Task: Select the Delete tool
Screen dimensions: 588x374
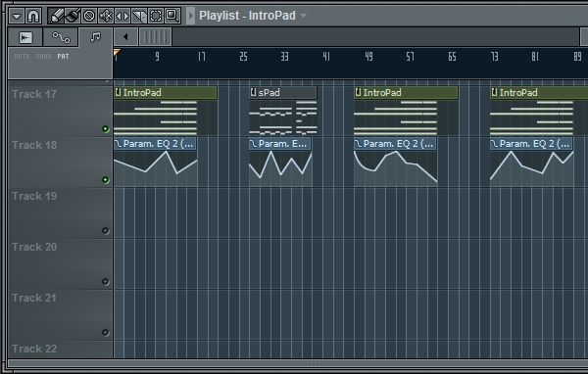Action: click(x=89, y=16)
